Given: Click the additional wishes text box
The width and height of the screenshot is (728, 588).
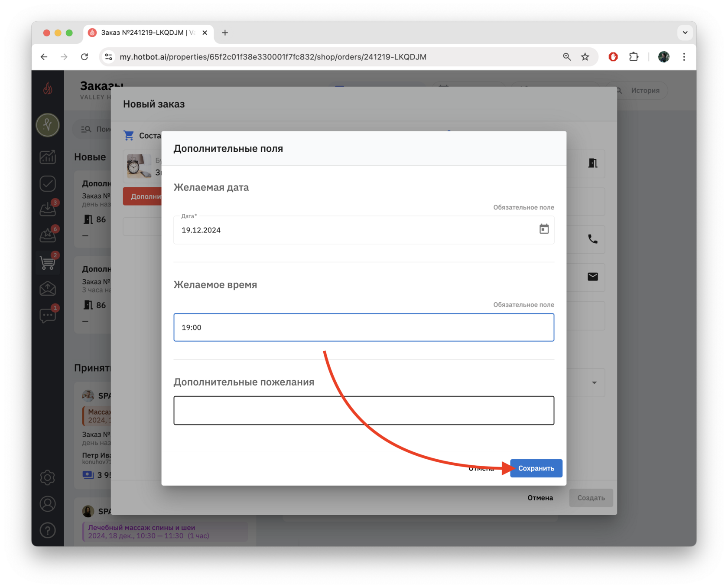Looking at the screenshot, I should (364, 410).
